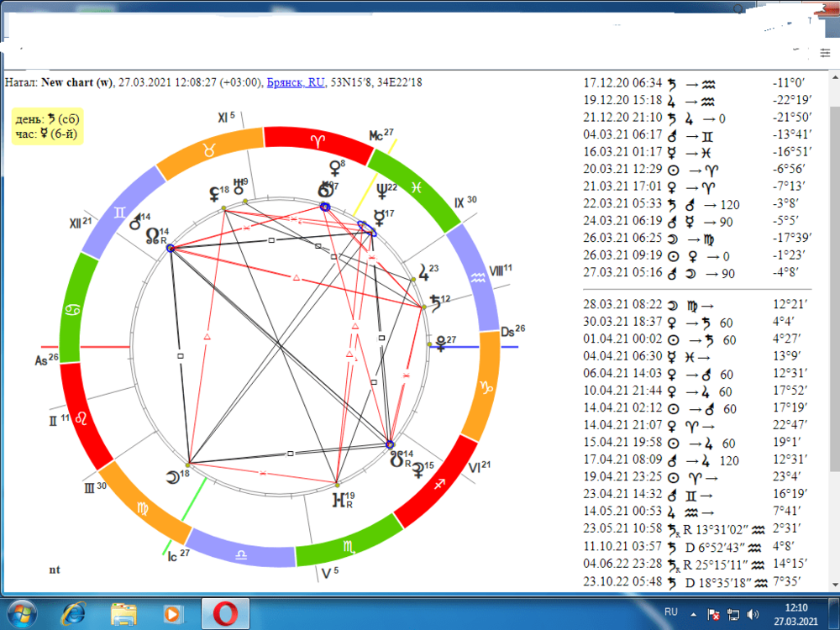Click the Mercury glyph marked 17
This screenshot has width=840, height=630.
pyautogui.click(x=379, y=218)
